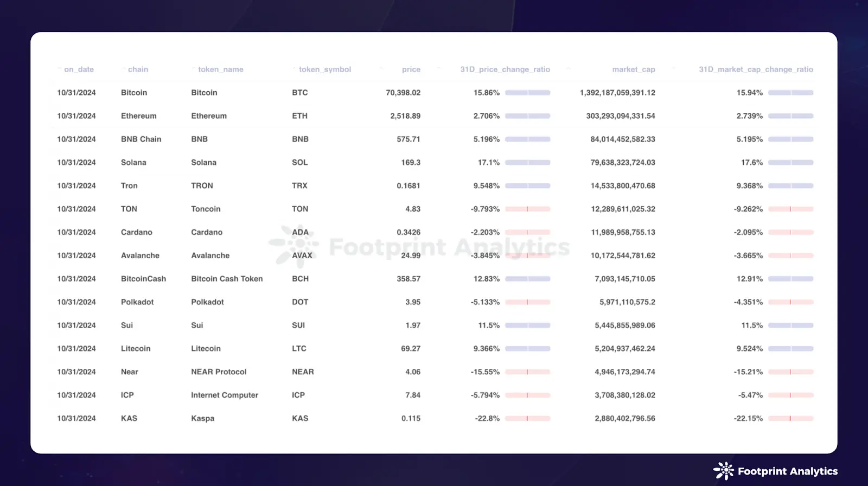Screen dimensions: 868x486
Task: Select the chain column header
Action: (x=138, y=69)
